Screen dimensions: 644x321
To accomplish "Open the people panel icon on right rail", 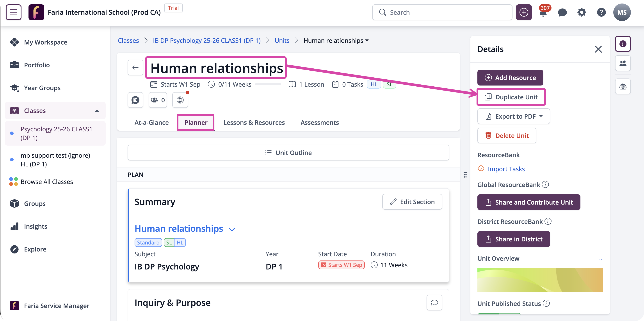I will tap(623, 63).
